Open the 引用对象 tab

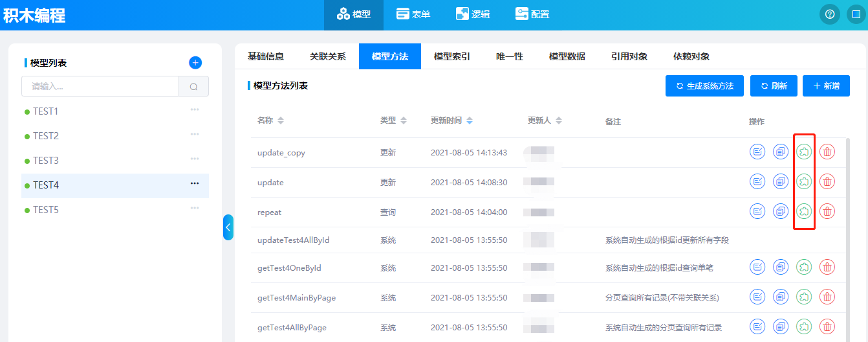(x=629, y=56)
